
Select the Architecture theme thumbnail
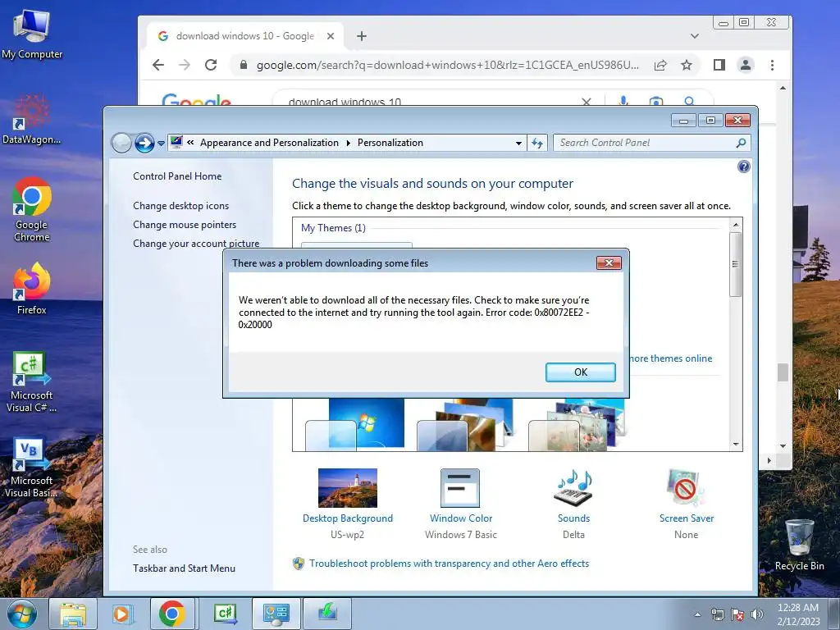tap(466, 423)
